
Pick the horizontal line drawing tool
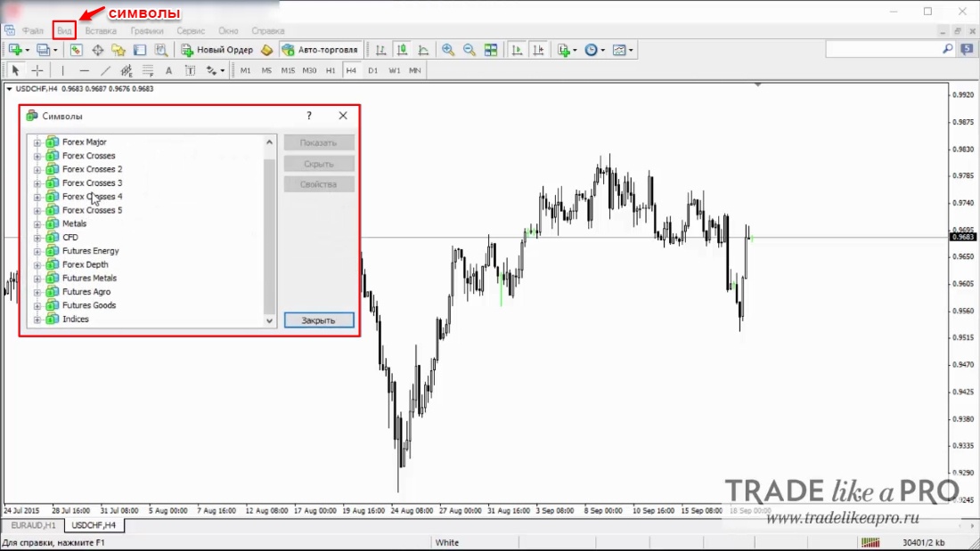[x=84, y=70]
